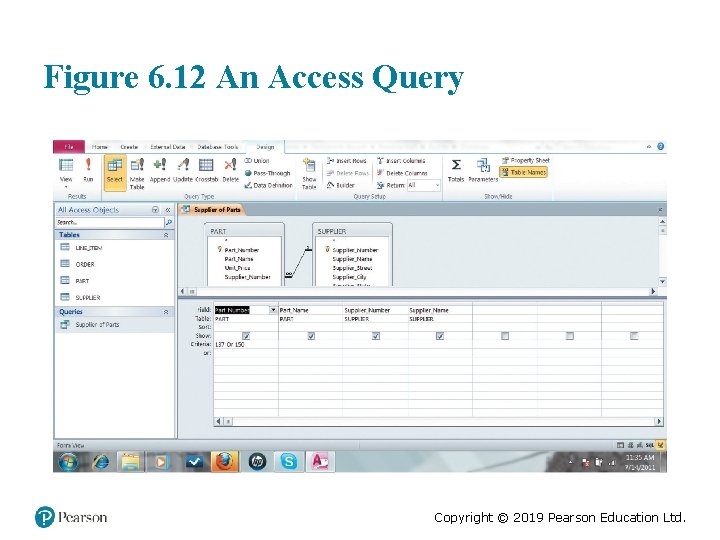This screenshot has width=720, height=540.
Task: Collapse the ribbon with the caret
Action: [x=649, y=147]
